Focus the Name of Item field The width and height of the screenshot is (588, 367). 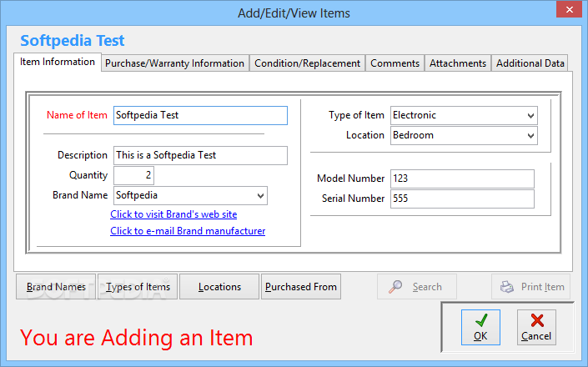pos(201,115)
